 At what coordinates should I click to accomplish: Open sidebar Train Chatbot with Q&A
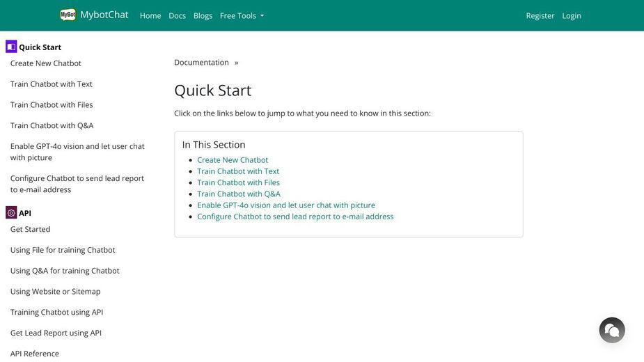(x=52, y=125)
